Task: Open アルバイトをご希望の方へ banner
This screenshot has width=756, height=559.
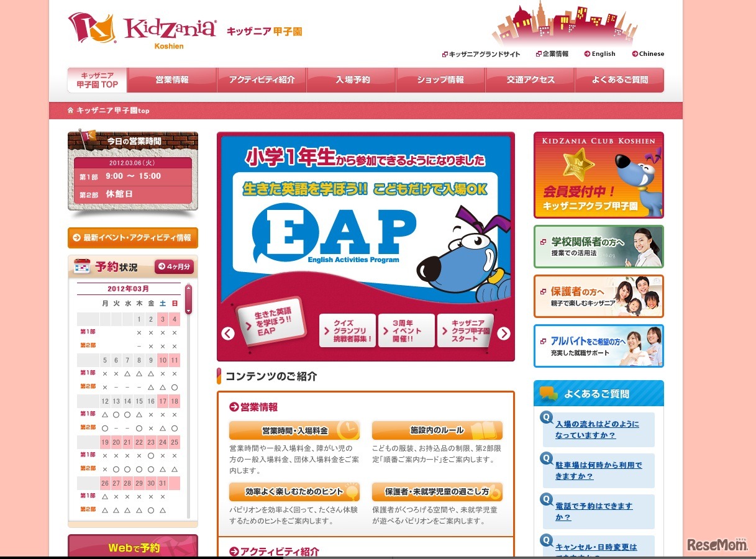Action: point(598,345)
